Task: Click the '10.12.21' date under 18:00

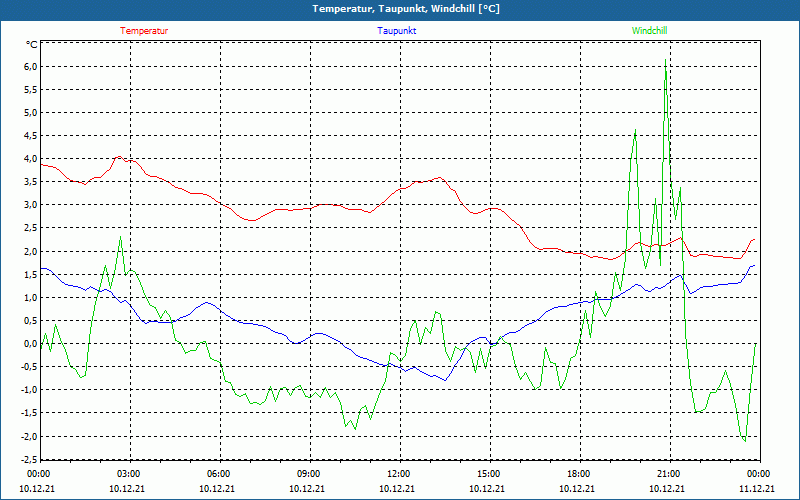Action: click(x=577, y=488)
